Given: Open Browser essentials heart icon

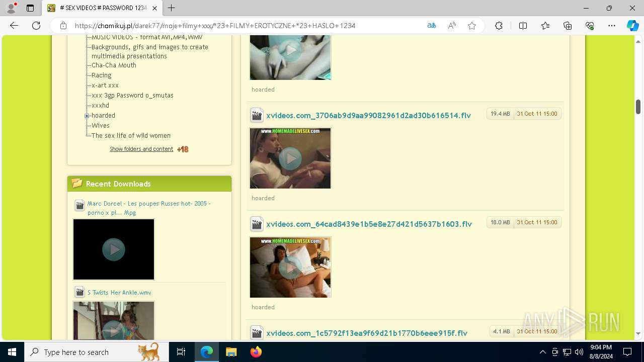Looking at the screenshot, I should pyautogui.click(x=590, y=26).
